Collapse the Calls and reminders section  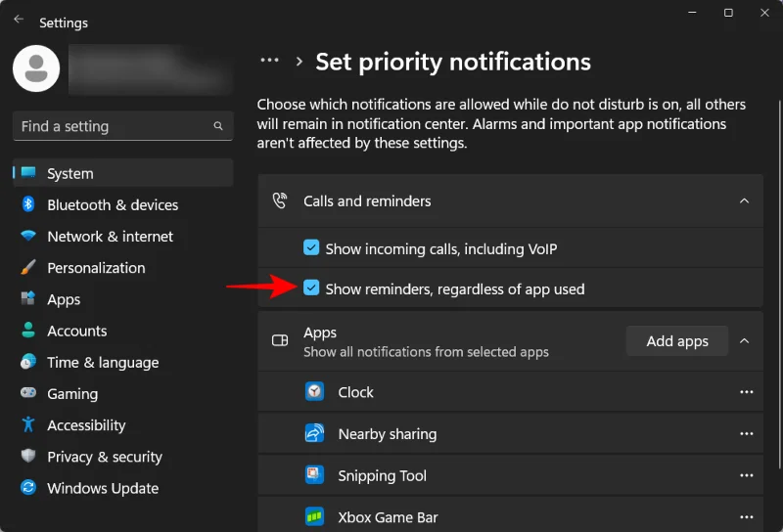(744, 200)
